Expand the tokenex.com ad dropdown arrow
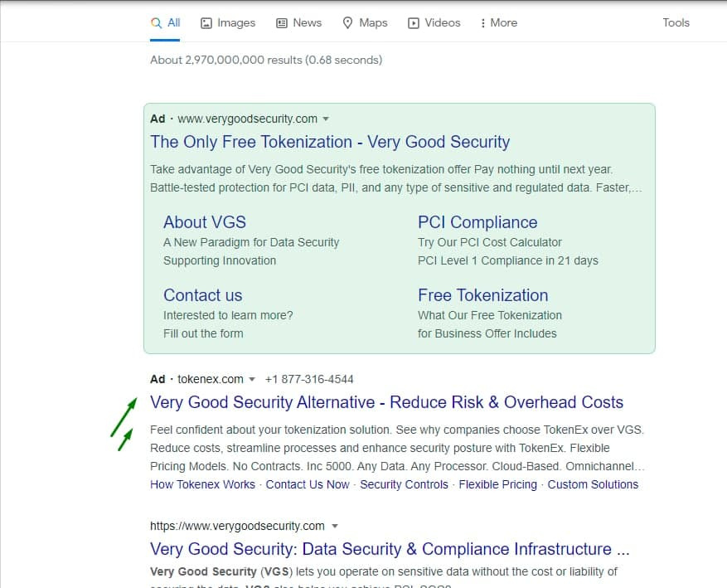 coord(253,379)
